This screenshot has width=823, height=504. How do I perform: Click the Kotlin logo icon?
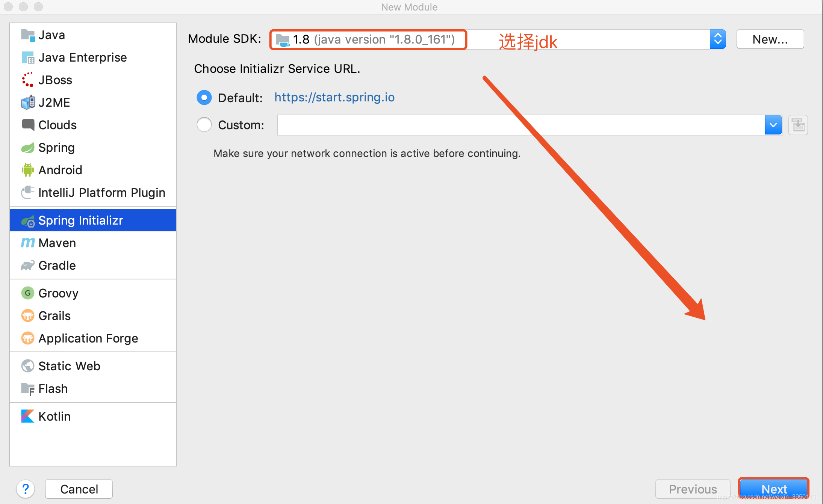click(x=28, y=416)
